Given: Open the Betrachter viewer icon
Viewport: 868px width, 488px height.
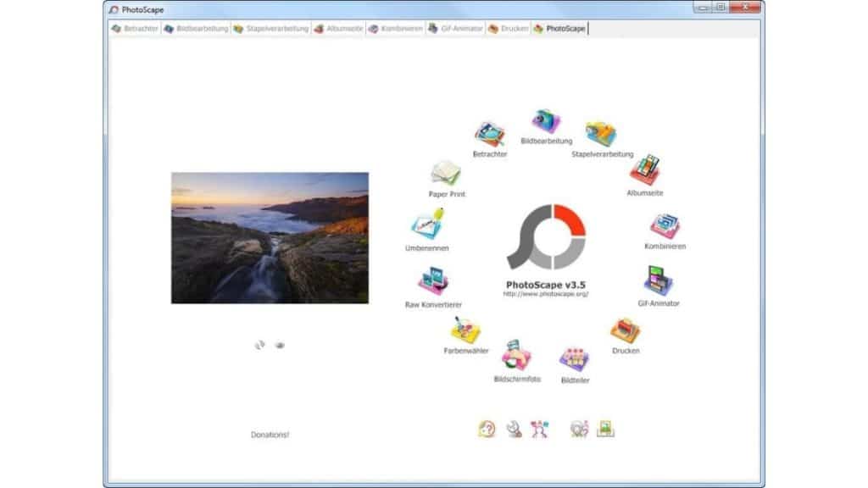Looking at the screenshot, I should 489,135.
